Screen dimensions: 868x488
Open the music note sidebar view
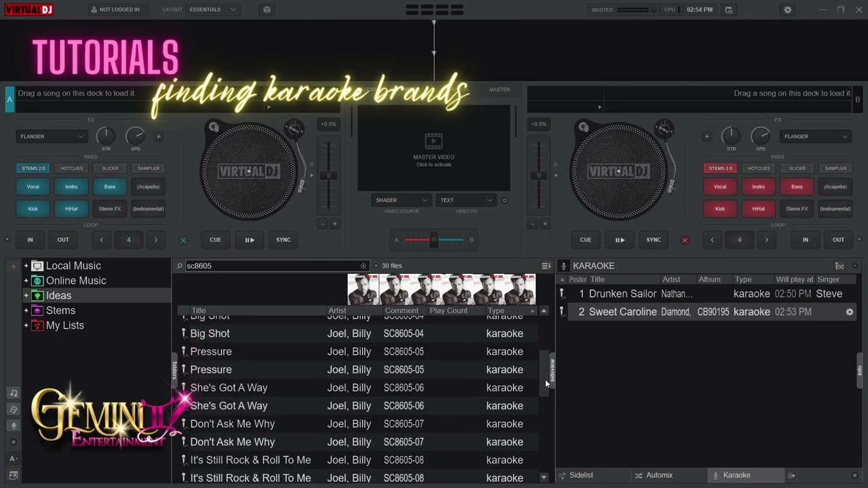point(14,392)
